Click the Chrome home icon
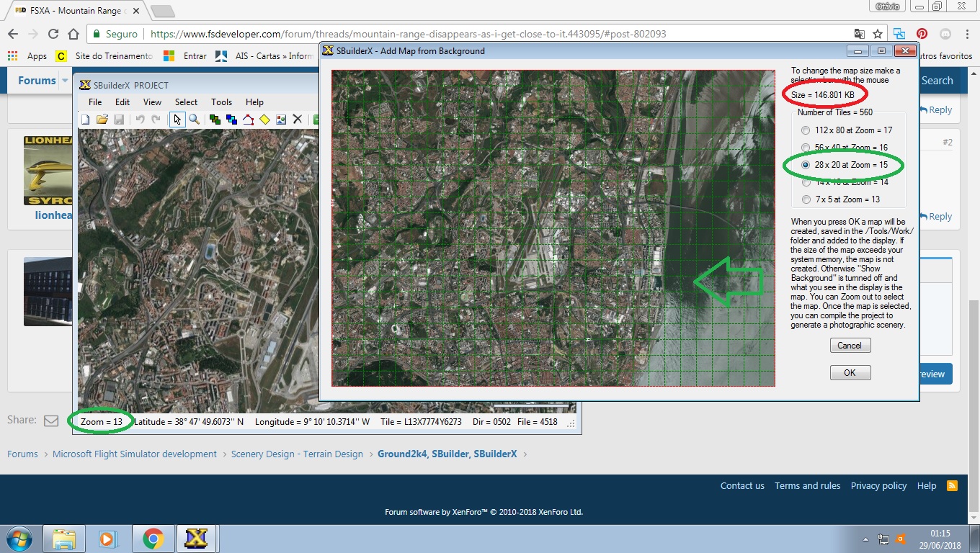Image resolution: width=980 pixels, height=553 pixels. pos(73,34)
